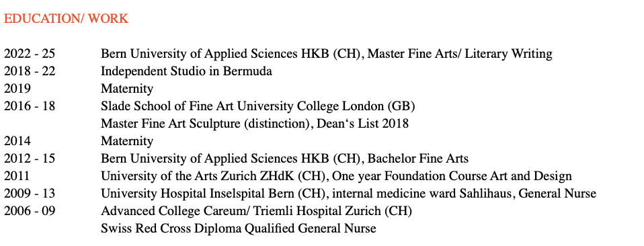Click Independent Studio in Bermuda text
644x246 pixels.
tap(186, 71)
